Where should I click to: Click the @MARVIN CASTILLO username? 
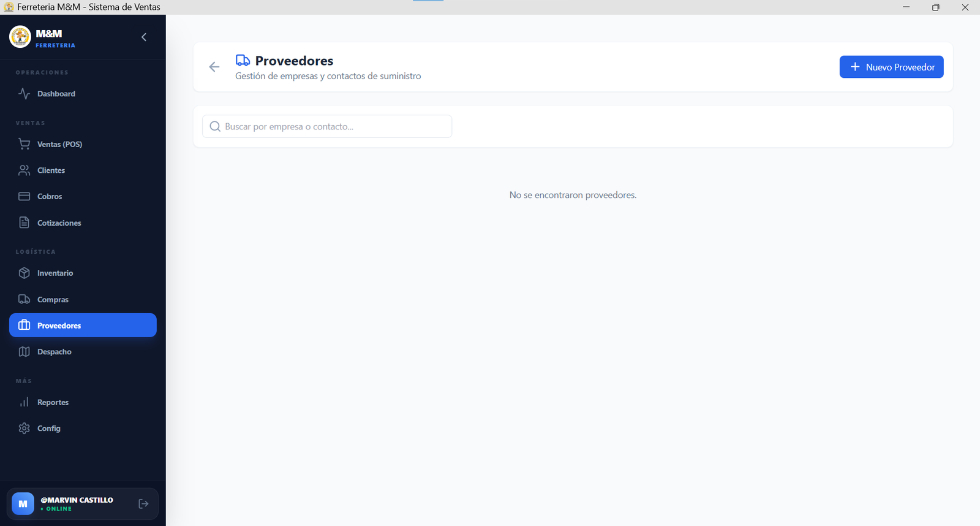[77, 500]
